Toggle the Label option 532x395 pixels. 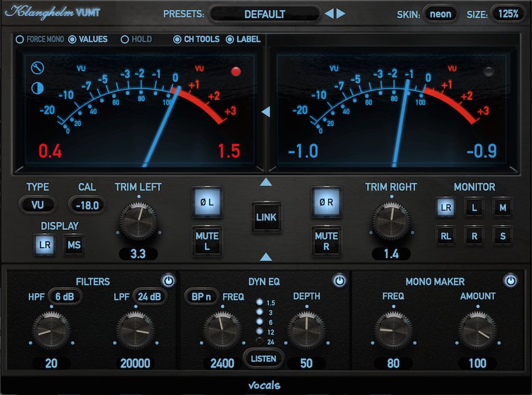pos(243,39)
